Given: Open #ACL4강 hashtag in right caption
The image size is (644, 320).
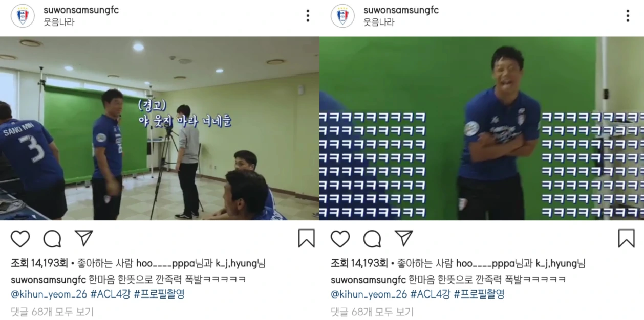Looking at the screenshot, I should (x=431, y=294).
